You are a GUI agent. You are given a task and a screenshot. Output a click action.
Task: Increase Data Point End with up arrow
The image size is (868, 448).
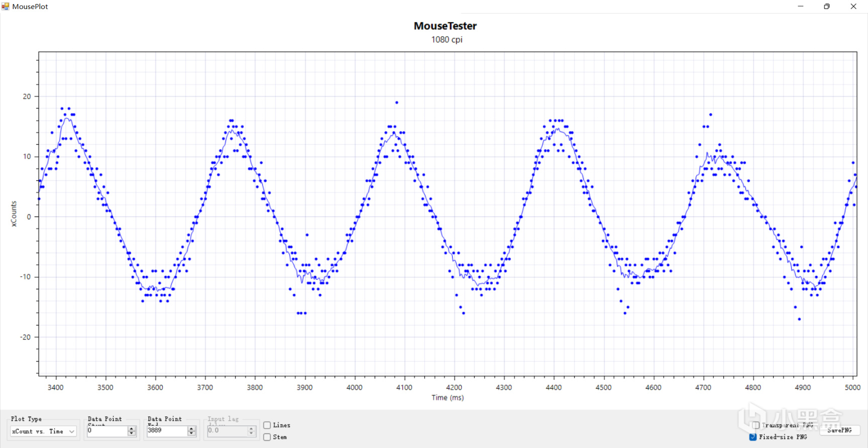click(191, 429)
